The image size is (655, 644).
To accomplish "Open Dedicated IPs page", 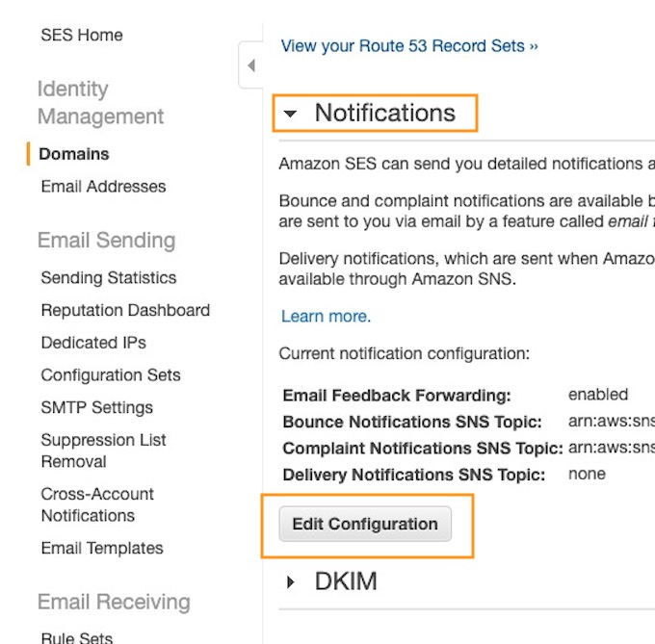I will pos(93,343).
